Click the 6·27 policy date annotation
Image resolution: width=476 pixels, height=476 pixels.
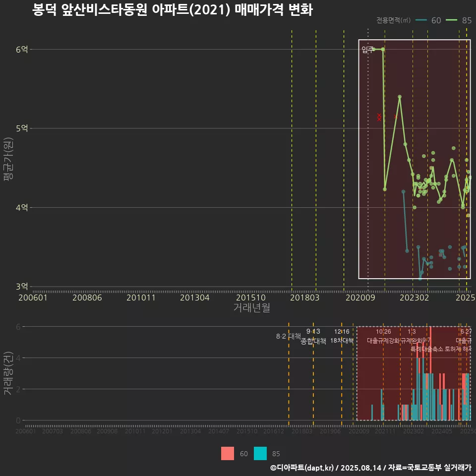pos(466,332)
